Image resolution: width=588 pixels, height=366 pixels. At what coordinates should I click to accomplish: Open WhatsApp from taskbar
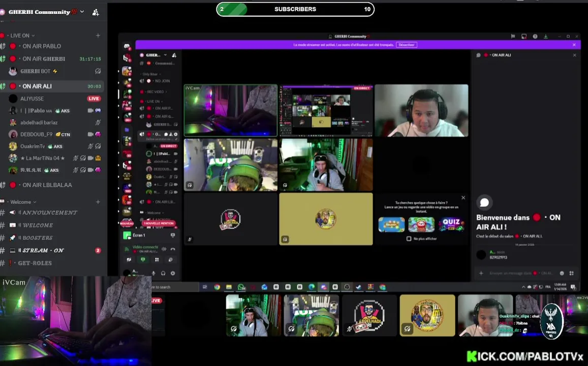click(x=241, y=287)
